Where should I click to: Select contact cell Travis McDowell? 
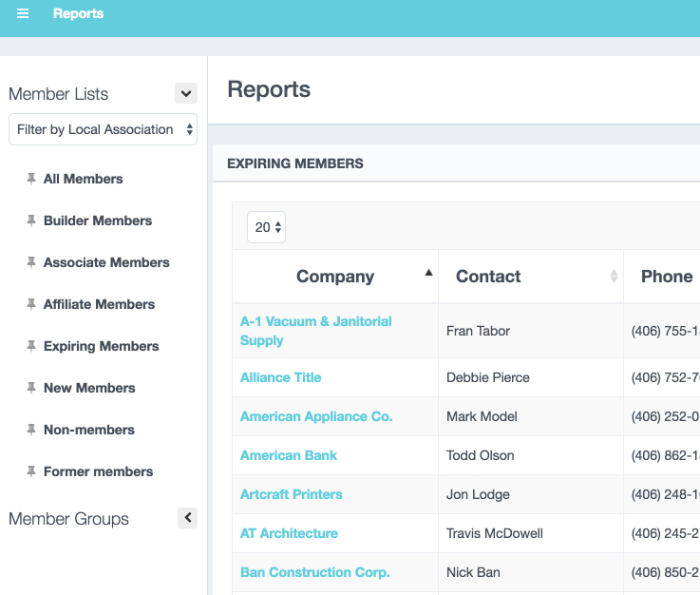click(495, 533)
